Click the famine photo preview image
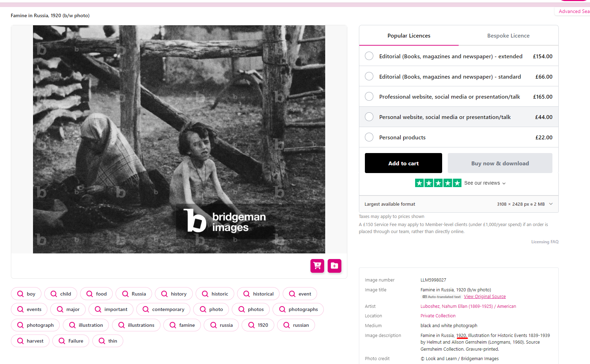 point(179,139)
